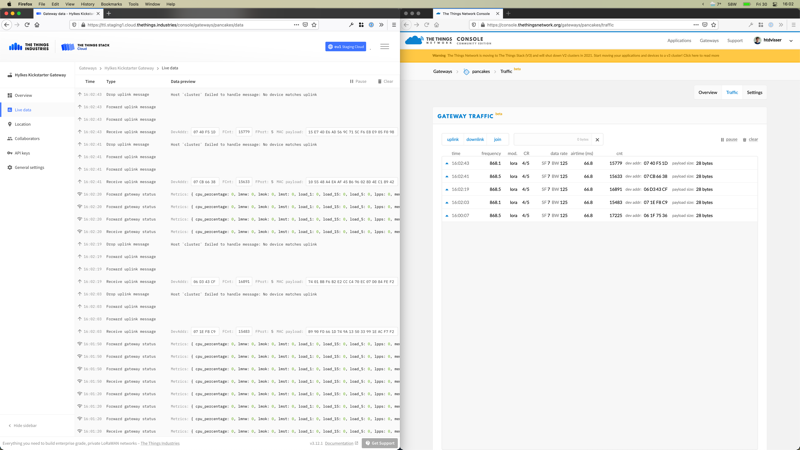Bookmark the page with the star in the left window
The height and width of the screenshot is (450, 800).
(x=314, y=24)
